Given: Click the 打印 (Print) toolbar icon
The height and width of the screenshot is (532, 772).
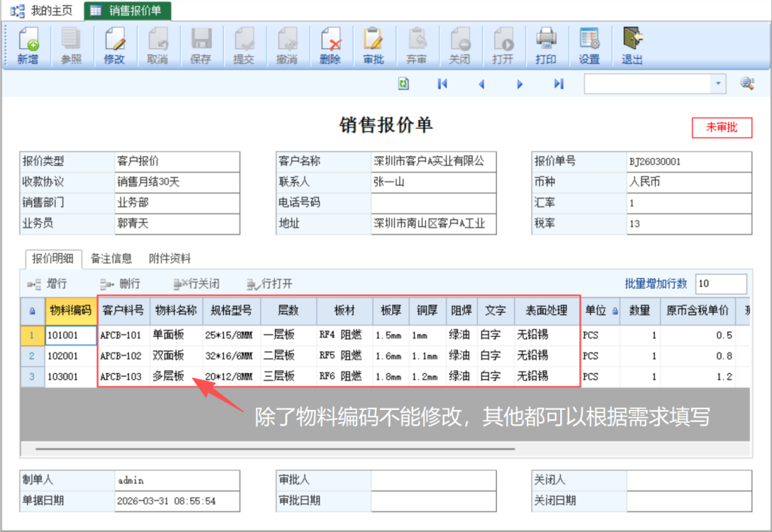Looking at the screenshot, I should coord(546,45).
